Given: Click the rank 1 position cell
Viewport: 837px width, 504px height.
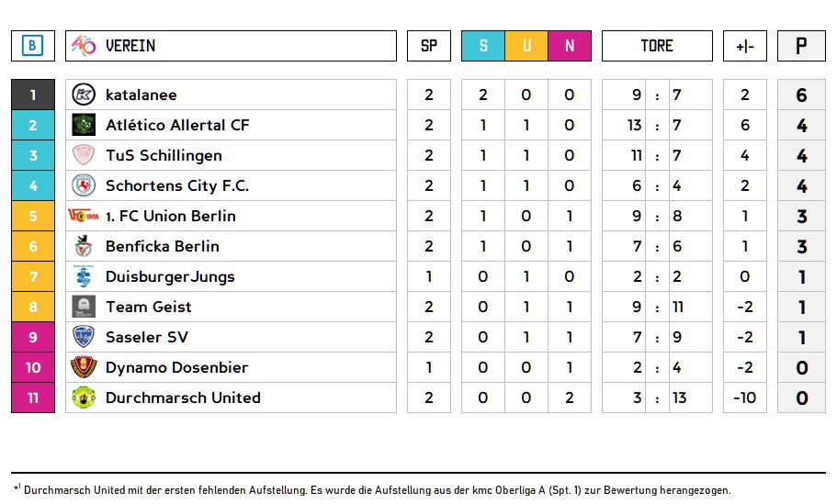Looking at the screenshot, I should pyautogui.click(x=33, y=95).
